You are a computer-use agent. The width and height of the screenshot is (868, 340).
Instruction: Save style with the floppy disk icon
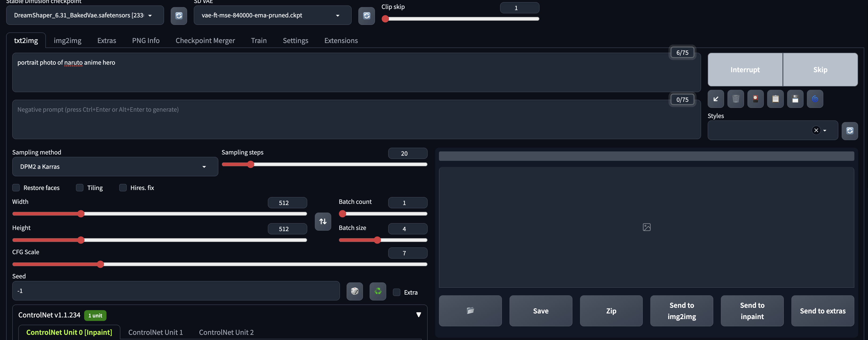point(795,99)
